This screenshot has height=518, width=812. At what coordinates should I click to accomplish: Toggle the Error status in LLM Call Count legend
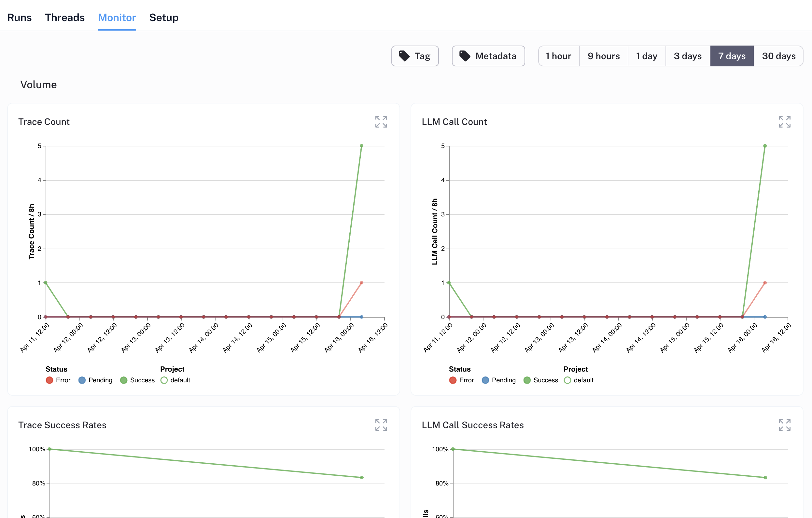coord(452,380)
